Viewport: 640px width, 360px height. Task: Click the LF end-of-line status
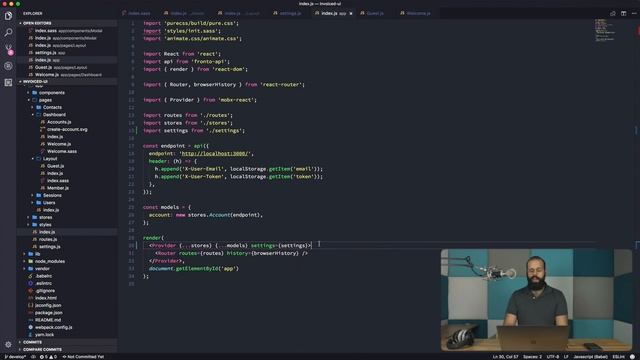566,357
